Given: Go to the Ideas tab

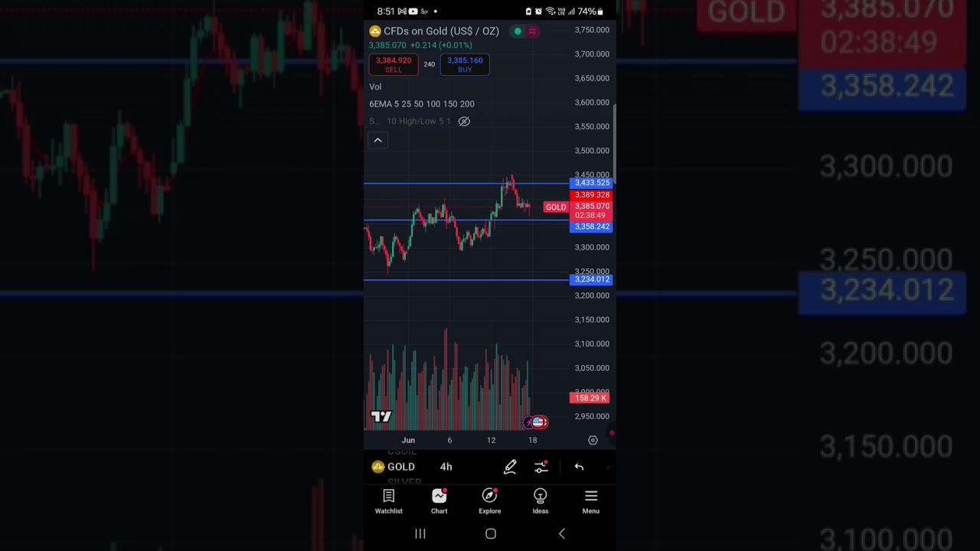Looking at the screenshot, I should pos(541,502).
